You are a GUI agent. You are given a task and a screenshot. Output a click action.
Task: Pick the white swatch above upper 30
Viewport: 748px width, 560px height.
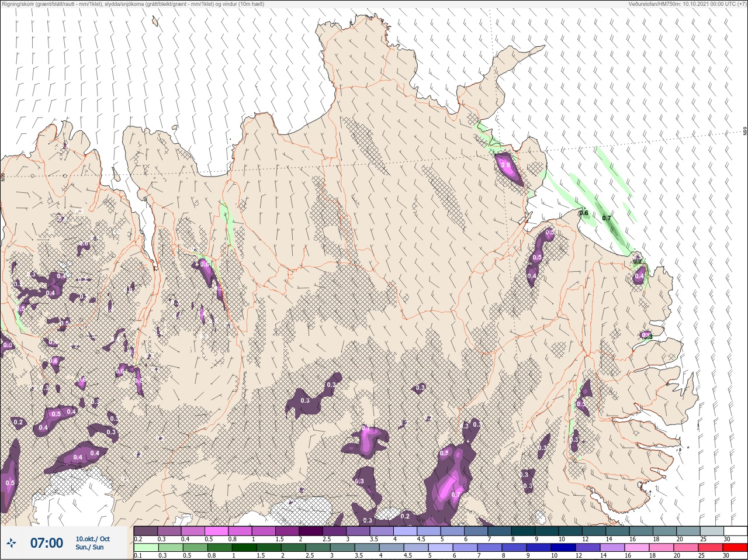735,530
